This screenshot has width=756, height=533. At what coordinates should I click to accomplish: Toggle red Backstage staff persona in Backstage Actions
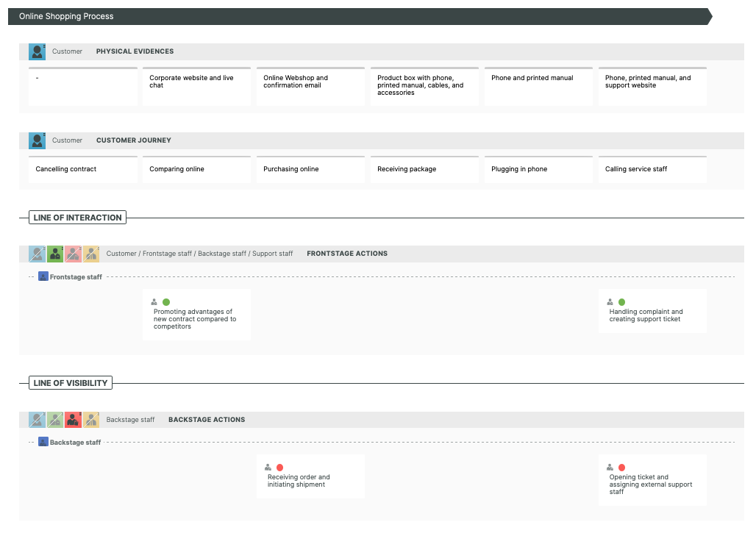pyautogui.click(x=73, y=420)
